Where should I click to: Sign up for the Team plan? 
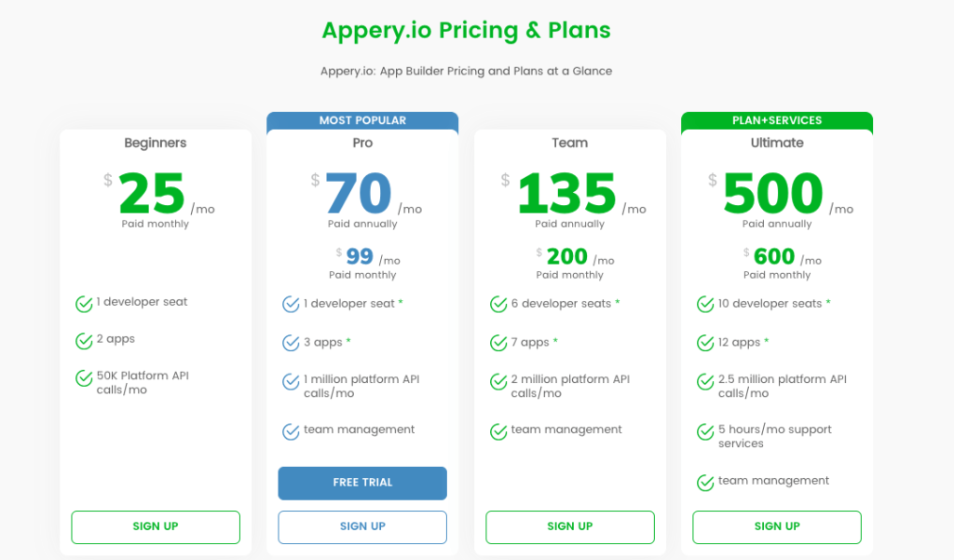[x=570, y=526]
